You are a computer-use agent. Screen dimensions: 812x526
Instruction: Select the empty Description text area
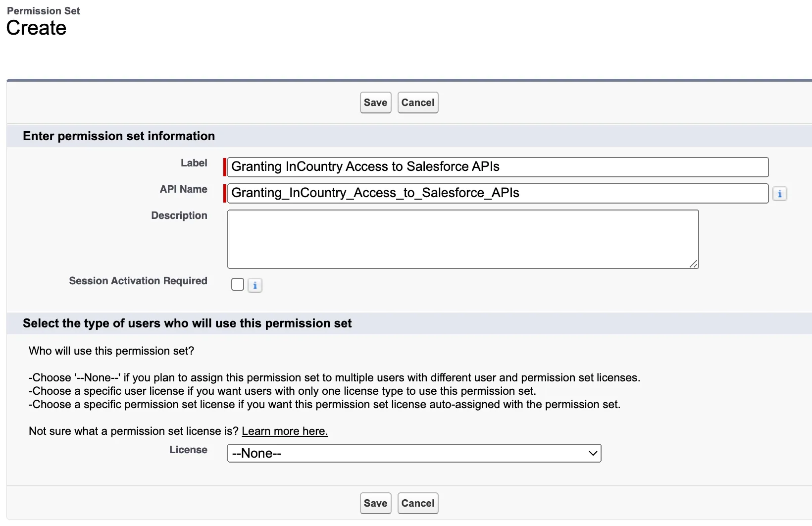pos(462,239)
